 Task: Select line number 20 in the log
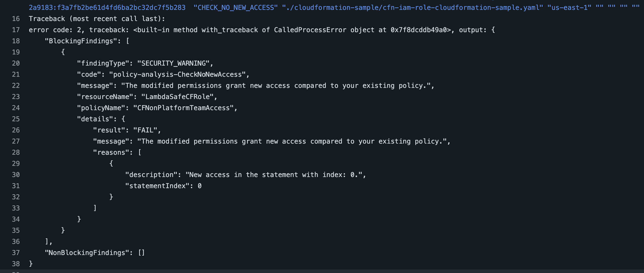(x=16, y=63)
